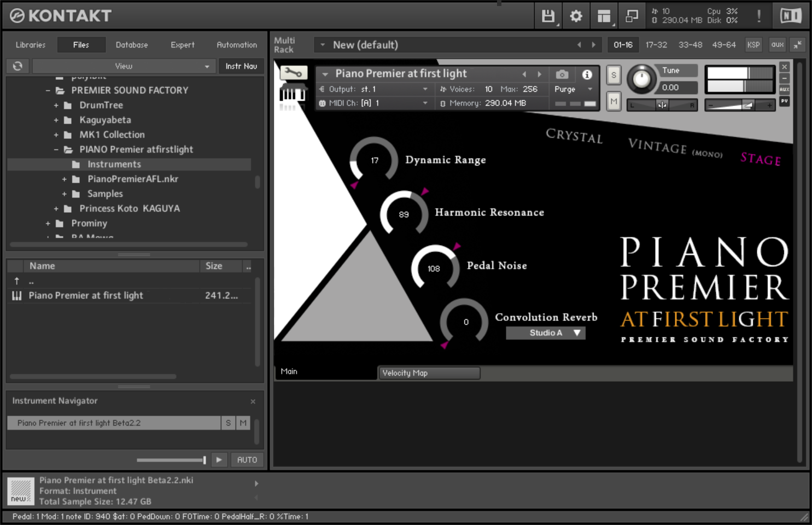
Task: Click the Harmonic Resonance knob
Action: (404, 214)
